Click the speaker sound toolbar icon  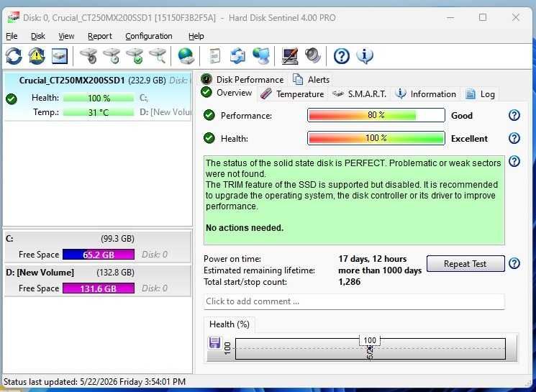tap(313, 55)
